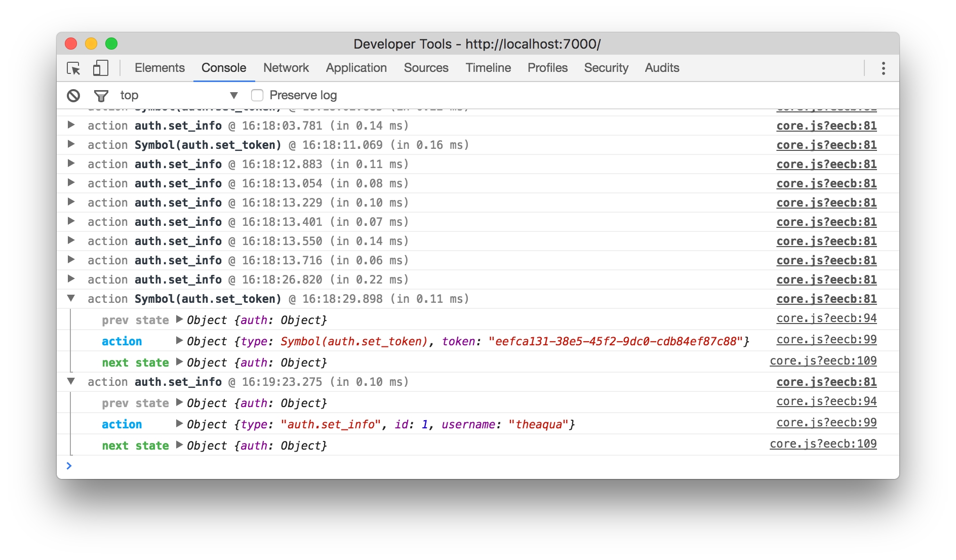The image size is (956, 560).
Task: Open the three-dot DevTools menu
Action: 883,68
